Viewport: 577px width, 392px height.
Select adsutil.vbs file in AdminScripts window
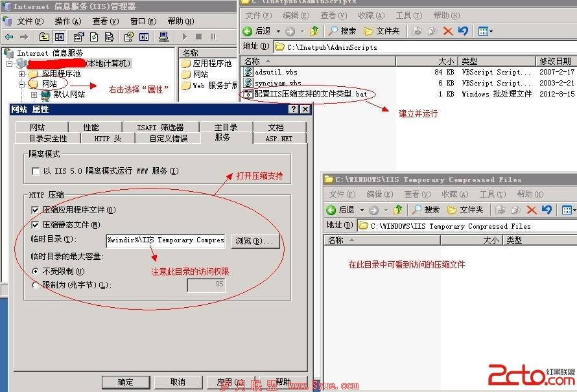tap(276, 72)
